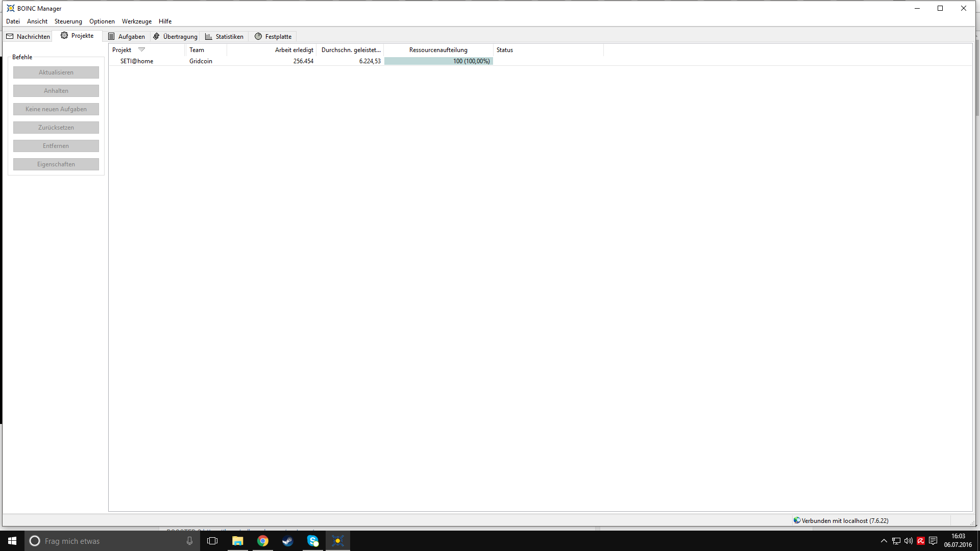
Task: Click the Festplatte disk tab icon
Action: click(x=258, y=36)
